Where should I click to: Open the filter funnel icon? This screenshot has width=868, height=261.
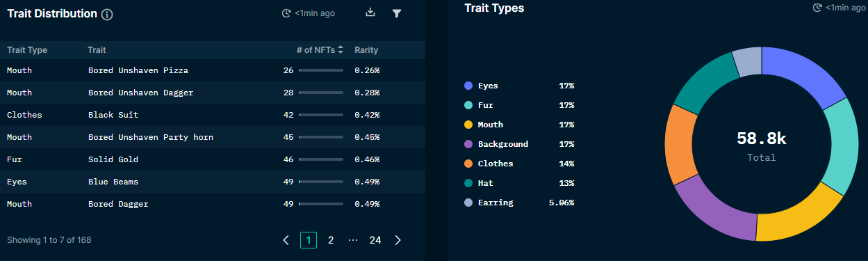[x=397, y=13]
